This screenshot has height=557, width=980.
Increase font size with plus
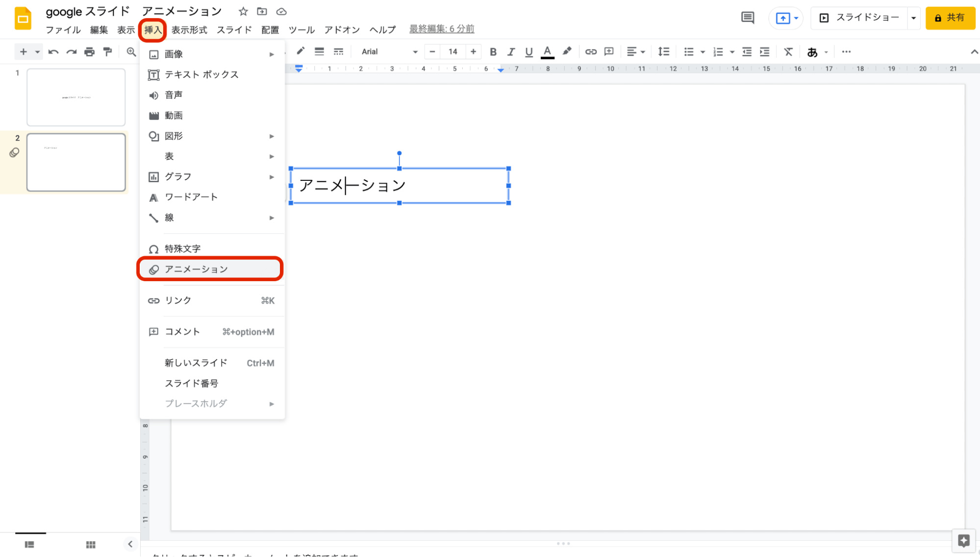tap(473, 51)
